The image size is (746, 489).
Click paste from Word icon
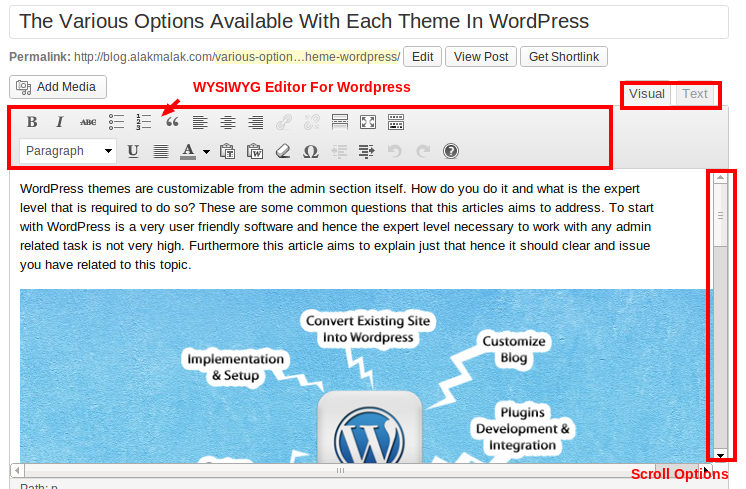point(255,151)
